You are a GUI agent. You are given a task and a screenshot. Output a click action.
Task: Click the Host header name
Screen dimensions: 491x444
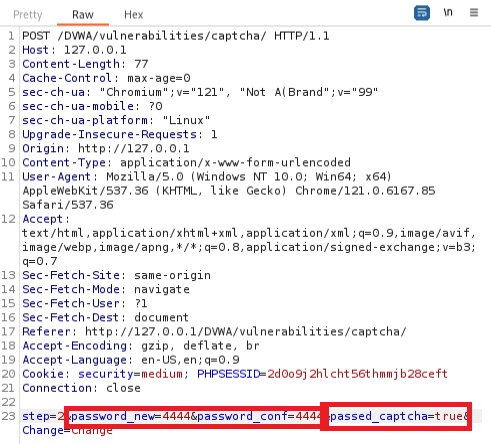[x=35, y=50]
